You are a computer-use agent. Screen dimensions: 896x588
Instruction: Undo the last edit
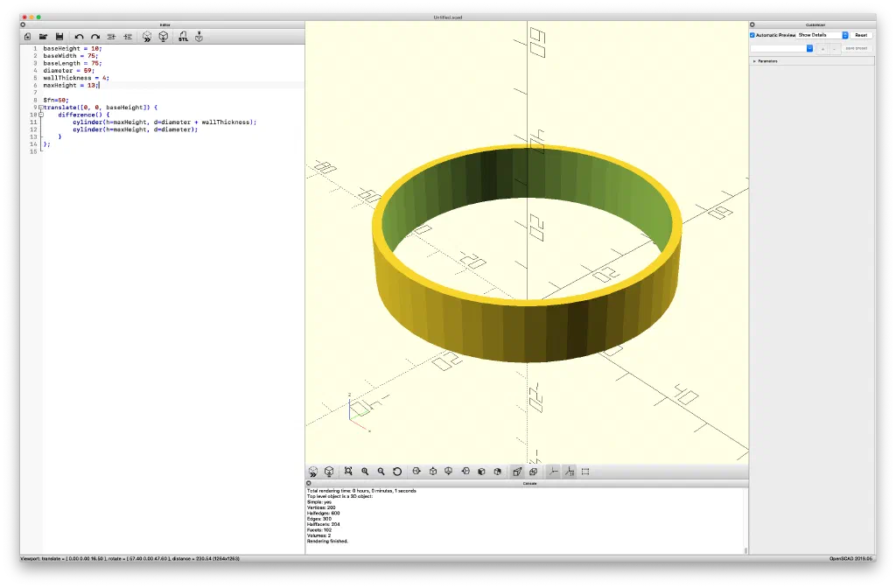tap(79, 37)
